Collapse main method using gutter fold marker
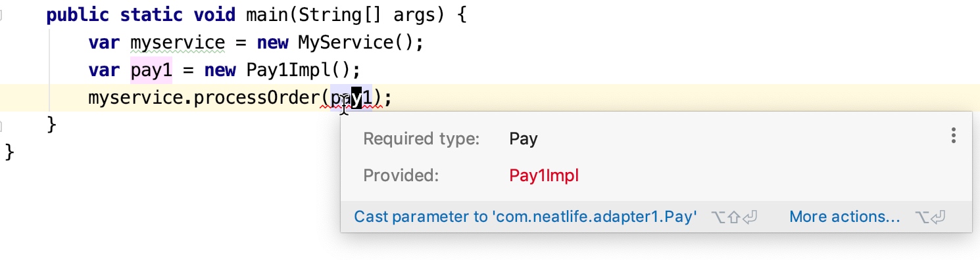Screen dimensions: 980x260 click(1, 15)
